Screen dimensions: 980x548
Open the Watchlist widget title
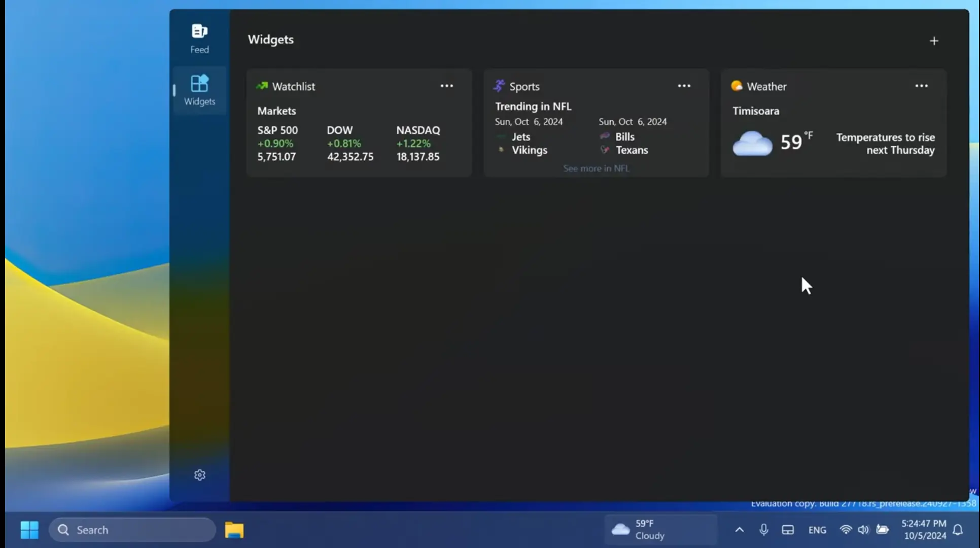293,86
